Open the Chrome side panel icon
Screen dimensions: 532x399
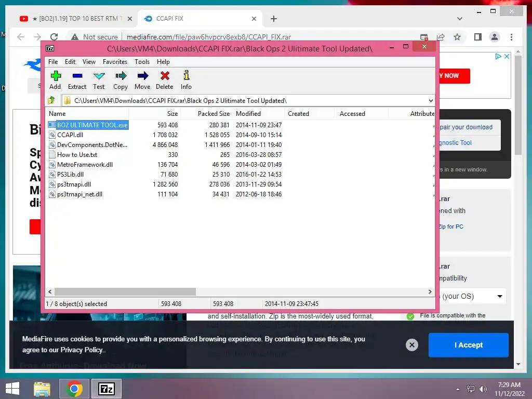(478, 37)
